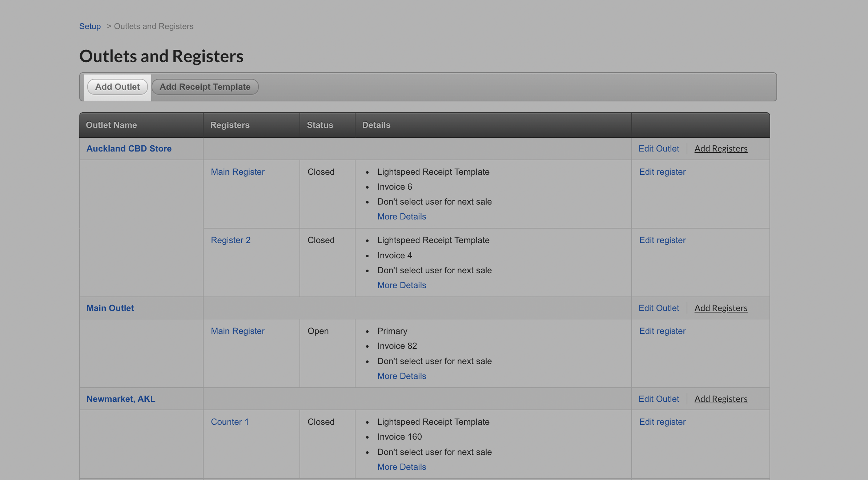Viewport: 868px width, 480px height.
Task: Open Counter 1 under Newmarket, AKL
Action: click(230, 421)
